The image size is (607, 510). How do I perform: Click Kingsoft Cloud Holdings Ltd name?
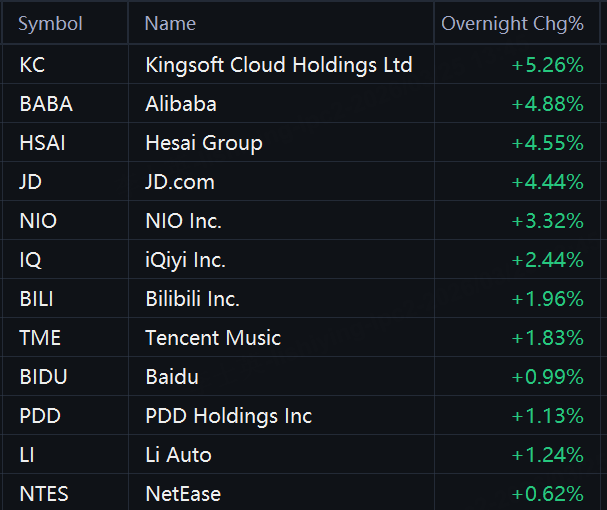click(x=278, y=65)
